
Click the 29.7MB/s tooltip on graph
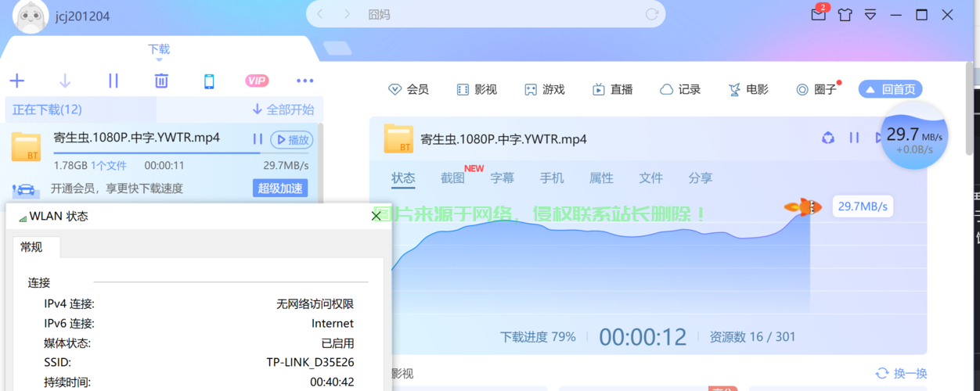[x=863, y=206]
